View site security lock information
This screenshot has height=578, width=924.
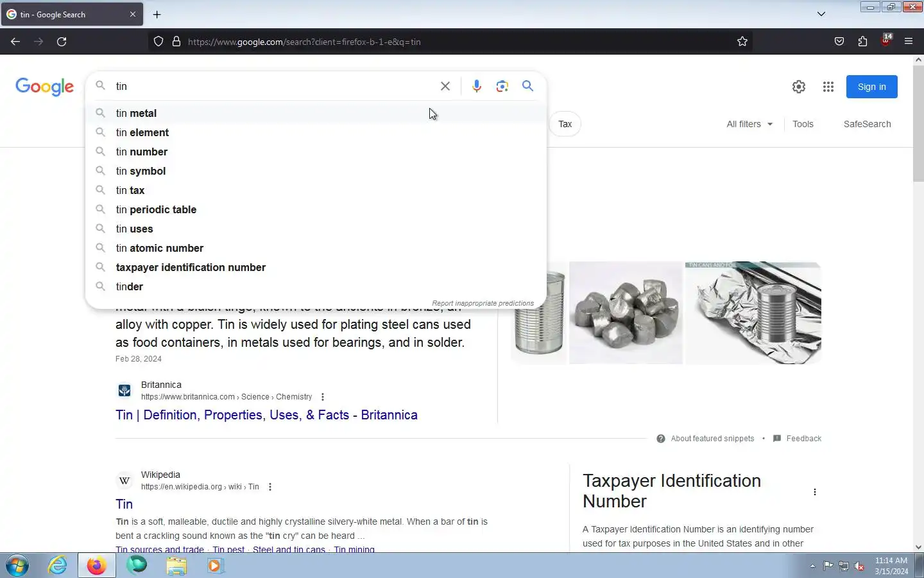coord(176,42)
